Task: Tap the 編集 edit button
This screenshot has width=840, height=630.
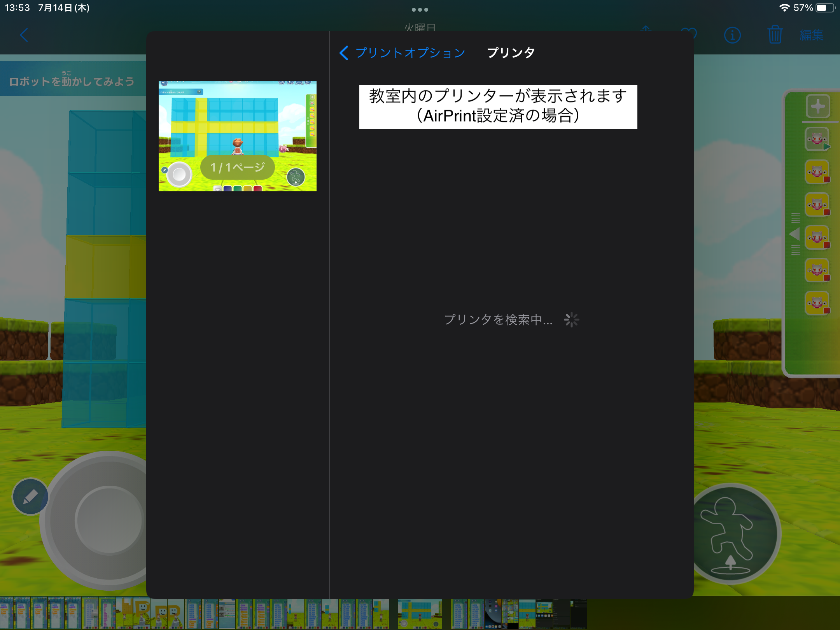Action: [x=812, y=35]
